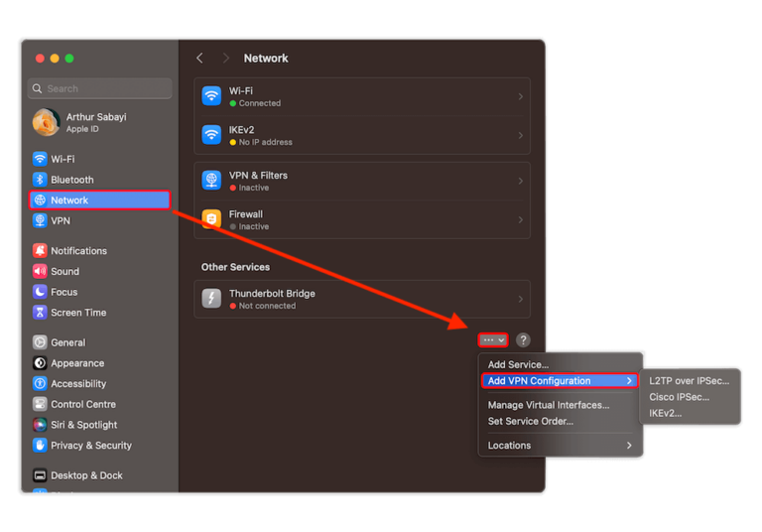Open the Wi-Fi Connected service row
762x532 pixels.
pos(362,96)
